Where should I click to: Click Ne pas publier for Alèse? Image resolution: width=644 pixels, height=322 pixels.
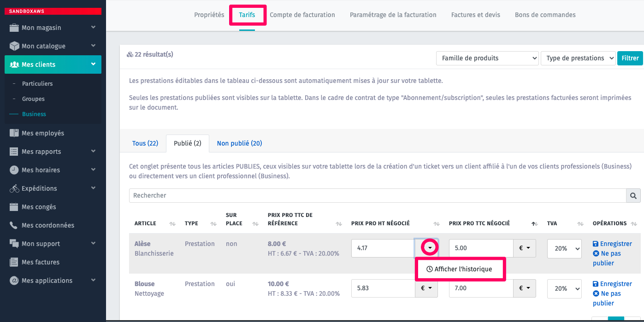[607, 258]
